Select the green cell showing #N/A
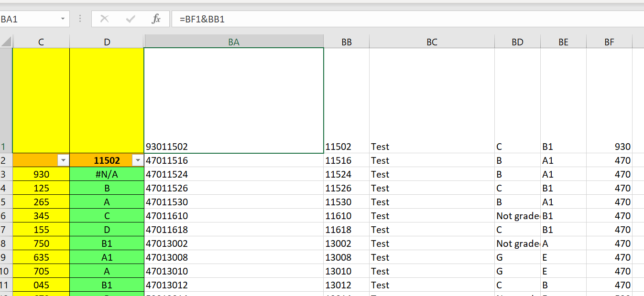 106,174
